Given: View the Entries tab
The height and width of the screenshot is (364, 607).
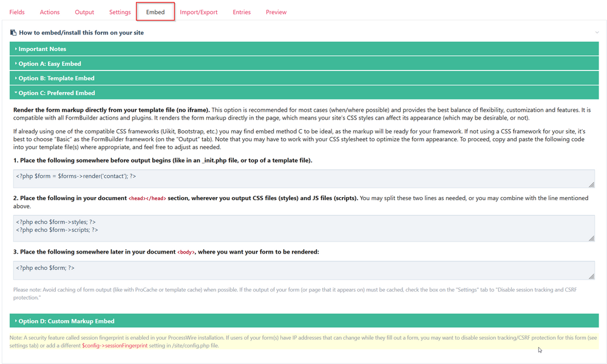Looking at the screenshot, I should (x=242, y=12).
